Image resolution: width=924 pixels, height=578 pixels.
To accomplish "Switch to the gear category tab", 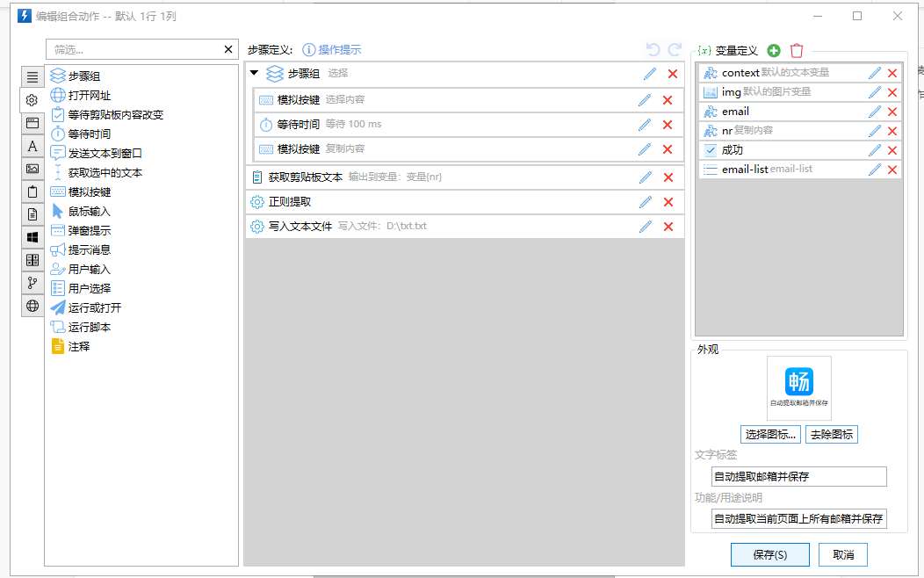I will (x=32, y=100).
